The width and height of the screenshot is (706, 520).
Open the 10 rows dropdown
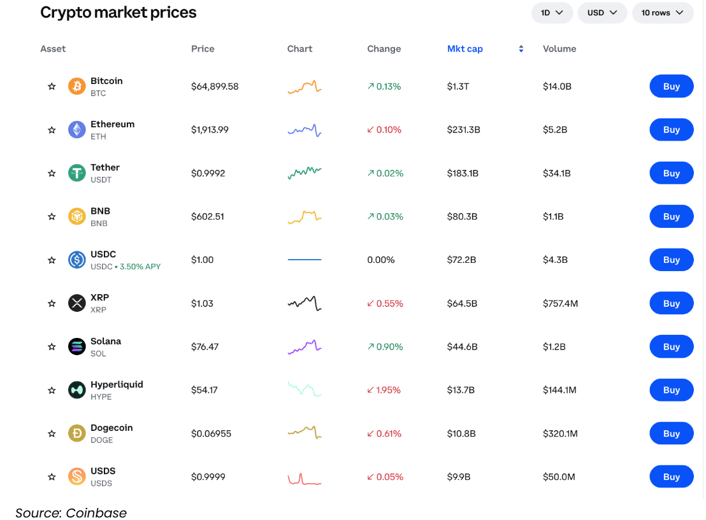click(662, 13)
